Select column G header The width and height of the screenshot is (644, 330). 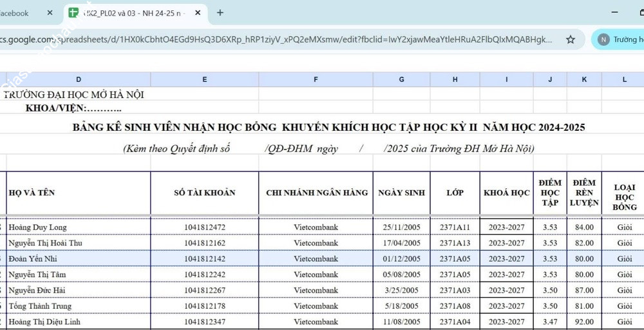(401, 79)
